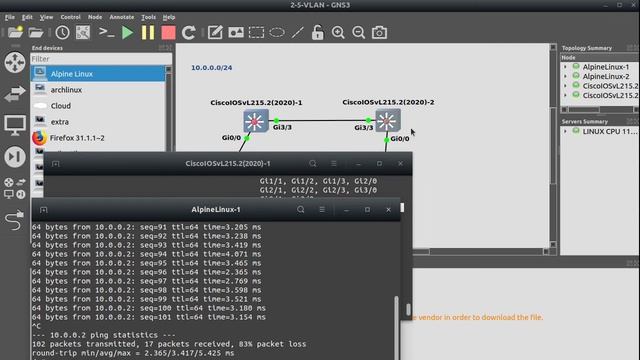Click the AlpineLinux-1 terminal vertical scrollbar
This screenshot has width=640, height=360.
tap(396, 327)
